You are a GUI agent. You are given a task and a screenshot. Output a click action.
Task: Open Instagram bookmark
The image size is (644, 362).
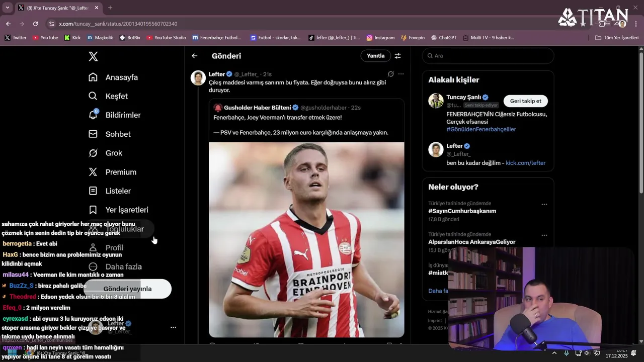click(380, 38)
